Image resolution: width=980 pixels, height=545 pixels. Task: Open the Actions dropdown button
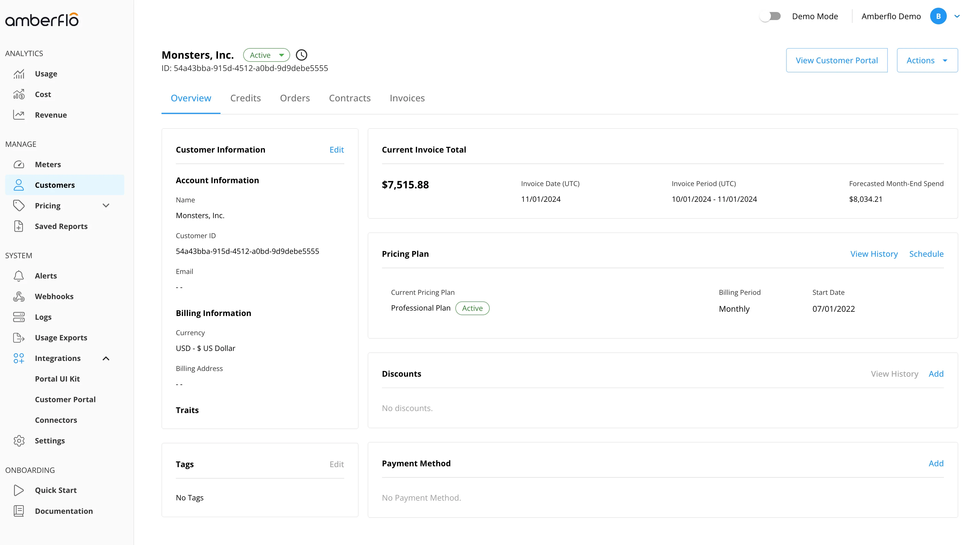[927, 60]
